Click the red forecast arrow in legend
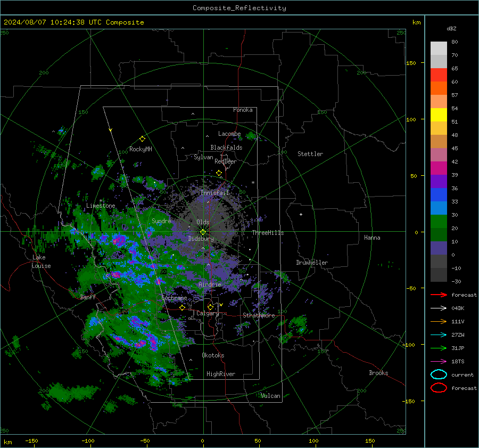This screenshot has height=448, width=479. 439,295
